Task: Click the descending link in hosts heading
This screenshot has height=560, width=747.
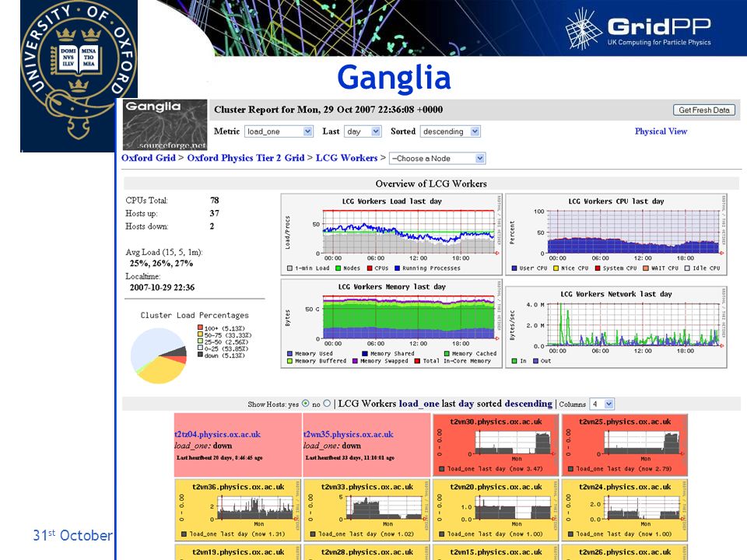Action: click(528, 404)
